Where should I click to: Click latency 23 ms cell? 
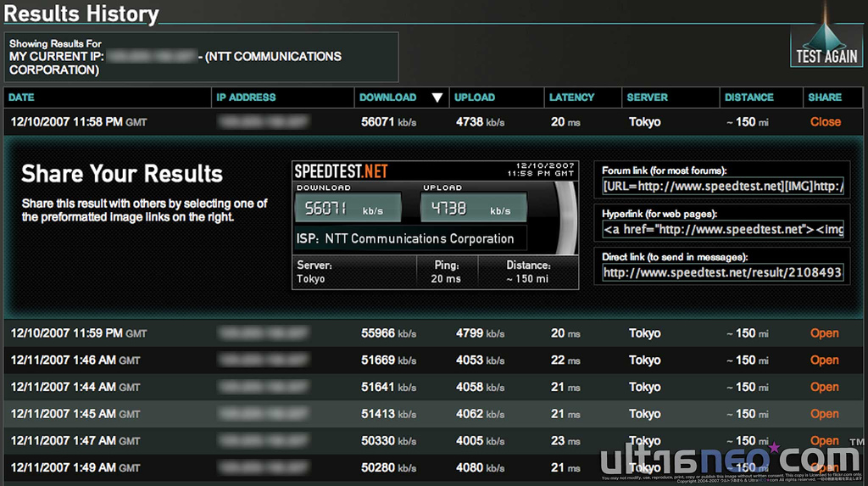click(565, 440)
